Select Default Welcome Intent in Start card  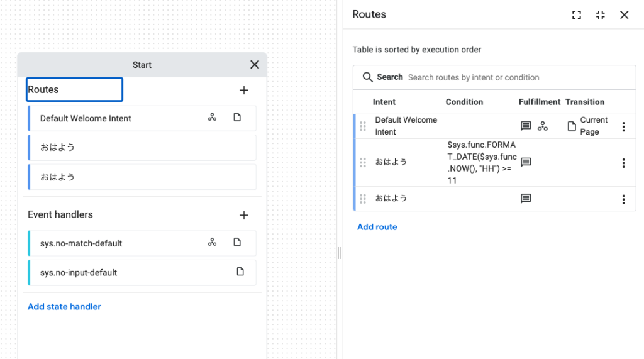(x=86, y=118)
